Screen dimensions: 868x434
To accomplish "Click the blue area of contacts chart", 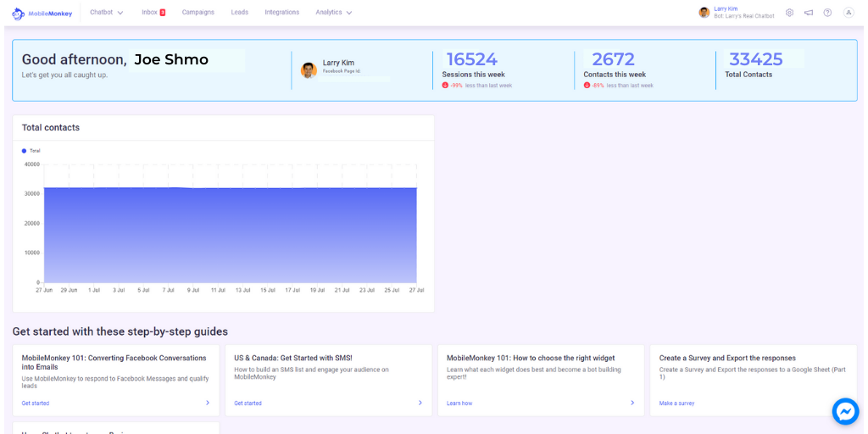I will [230, 236].
